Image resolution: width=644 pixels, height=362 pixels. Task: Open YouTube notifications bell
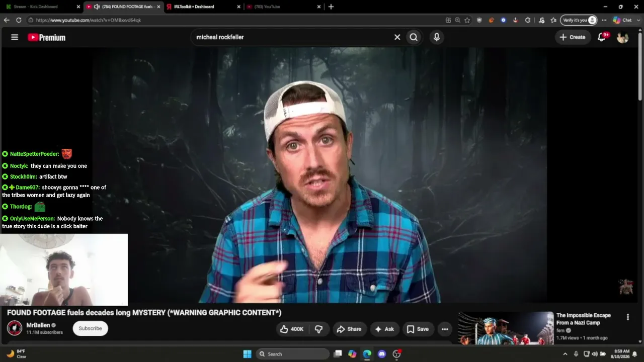pyautogui.click(x=602, y=37)
